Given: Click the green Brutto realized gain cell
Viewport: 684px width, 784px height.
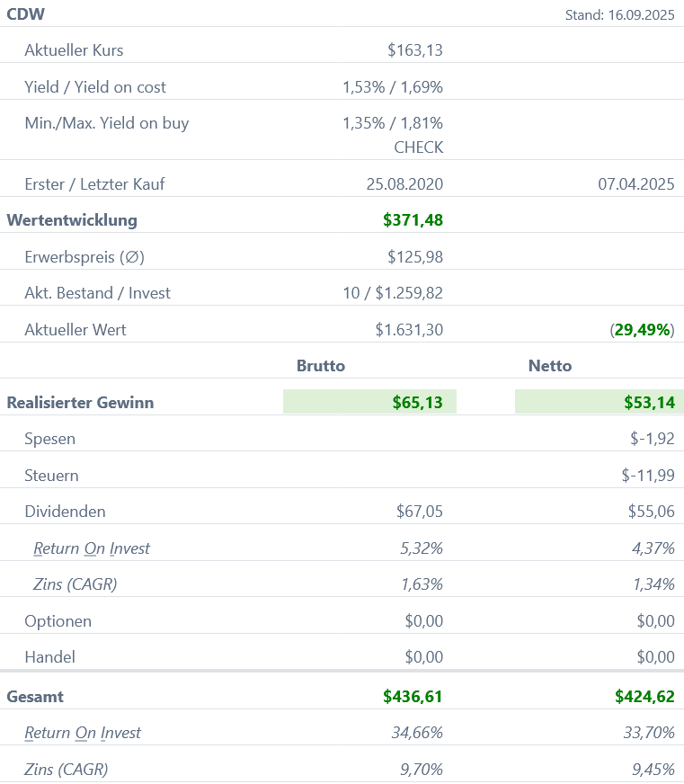Looking at the screenshot, I should tap(369, 402).
